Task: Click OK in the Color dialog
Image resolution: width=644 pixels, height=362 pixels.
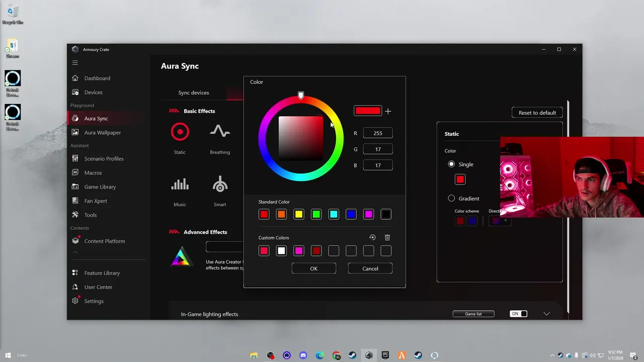Action: tap(314, 268)
